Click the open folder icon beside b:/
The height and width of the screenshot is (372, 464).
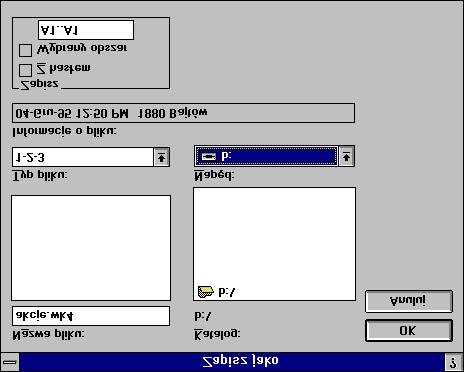click(205, 292)
